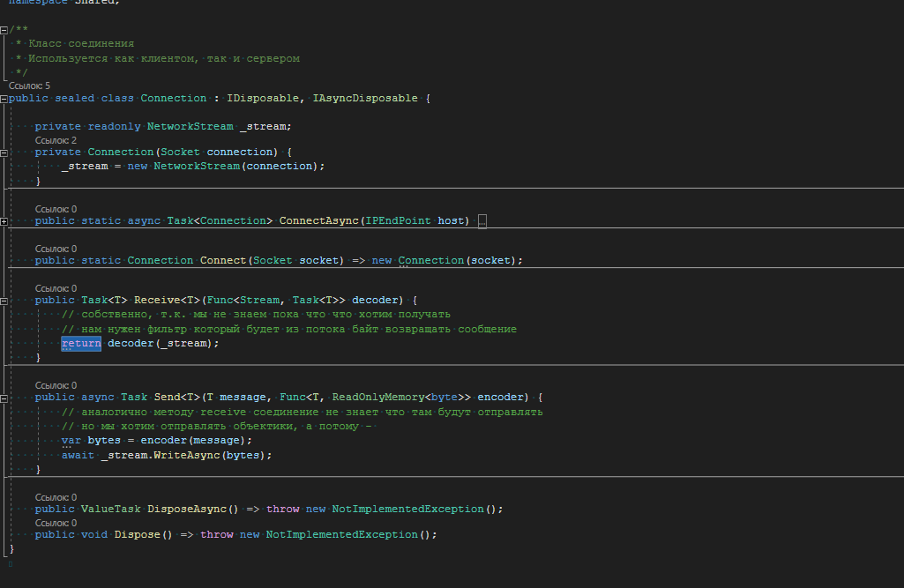Open references CodeLens above DisposeAsync
This screenshot has height=588, width=904.
click(56, 497)
